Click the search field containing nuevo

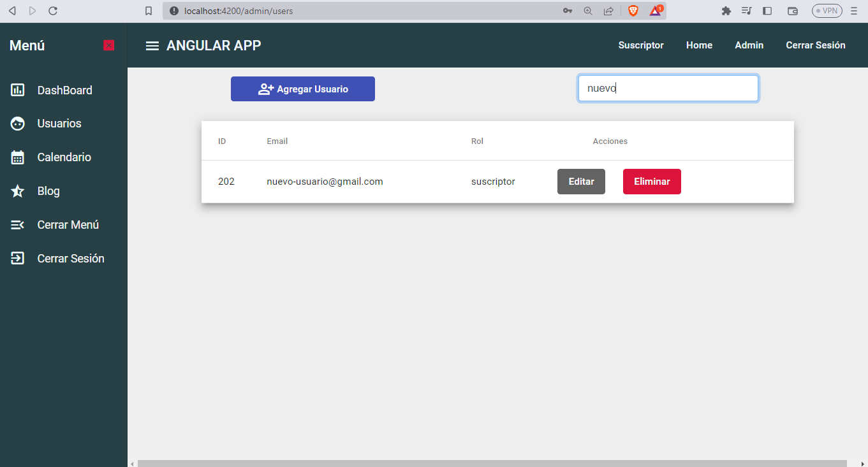668,88
